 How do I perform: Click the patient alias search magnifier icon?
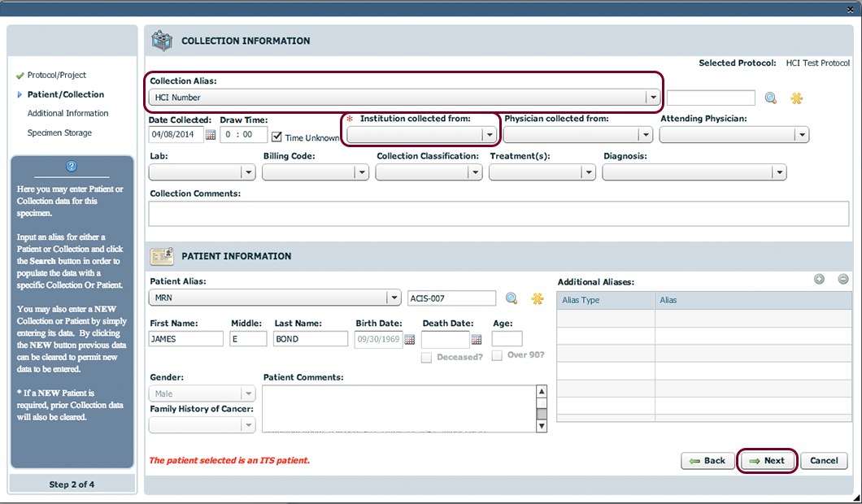[512, 298]
